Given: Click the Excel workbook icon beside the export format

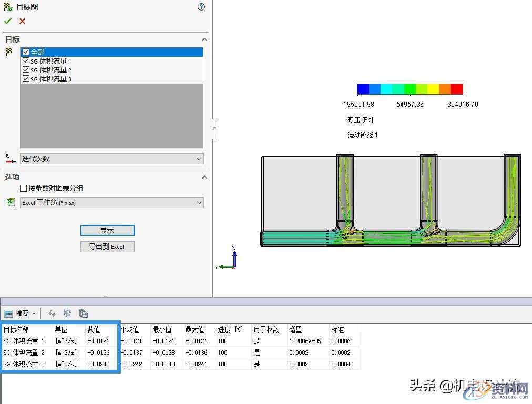Looking at the screenshot, I should [11, 202].
